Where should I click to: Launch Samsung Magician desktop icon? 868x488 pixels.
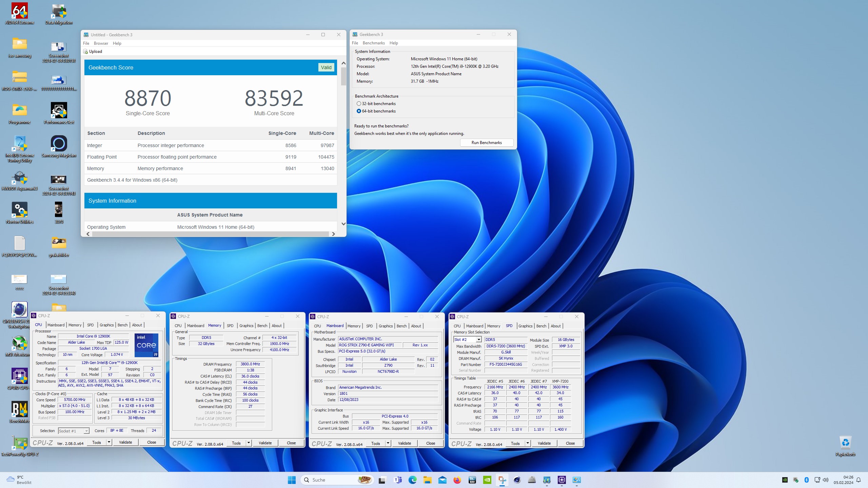pos(59,146)
